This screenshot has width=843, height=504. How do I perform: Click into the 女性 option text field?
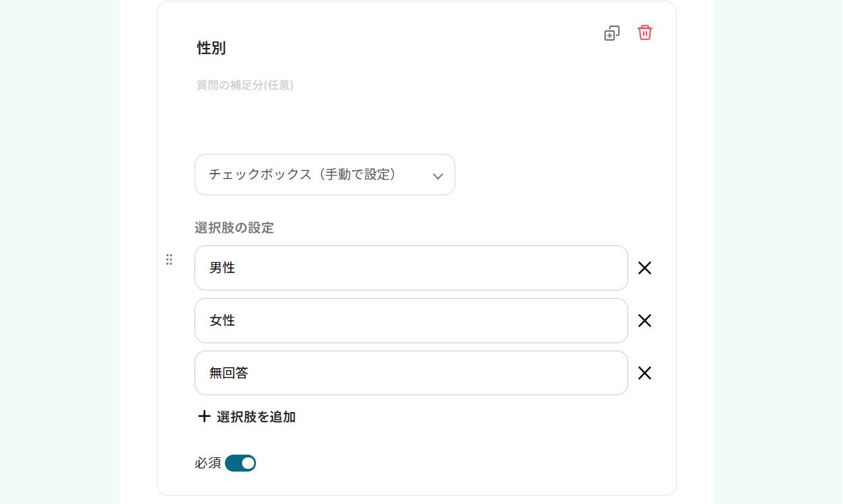click(x=411, y=321)
